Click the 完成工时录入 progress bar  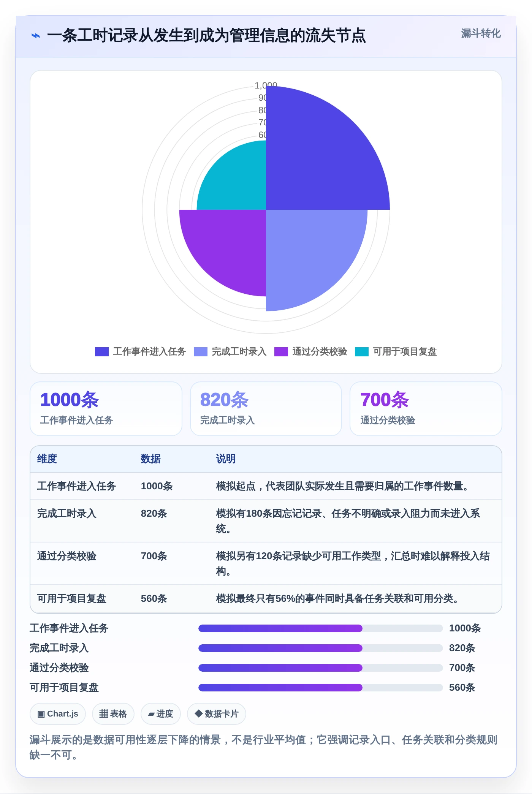pyautogui.click(x=321, y=648)
